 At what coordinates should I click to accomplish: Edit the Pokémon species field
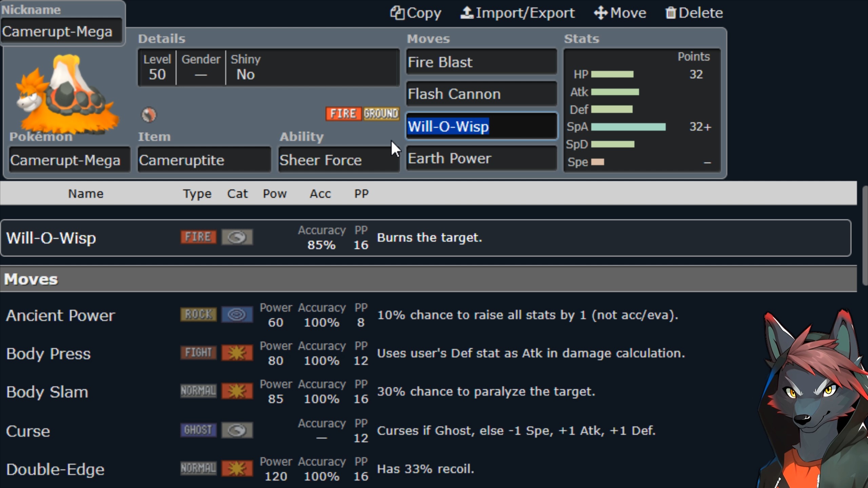70,160
